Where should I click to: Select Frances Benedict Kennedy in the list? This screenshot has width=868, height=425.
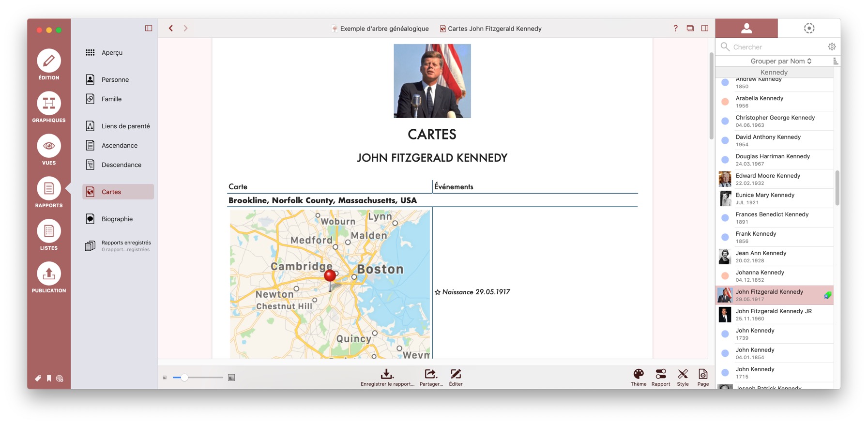(x=775, y=218)
